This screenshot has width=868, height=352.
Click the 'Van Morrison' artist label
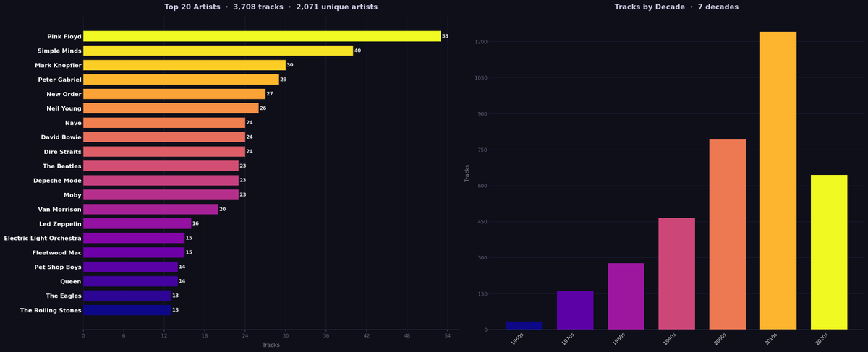60,209
